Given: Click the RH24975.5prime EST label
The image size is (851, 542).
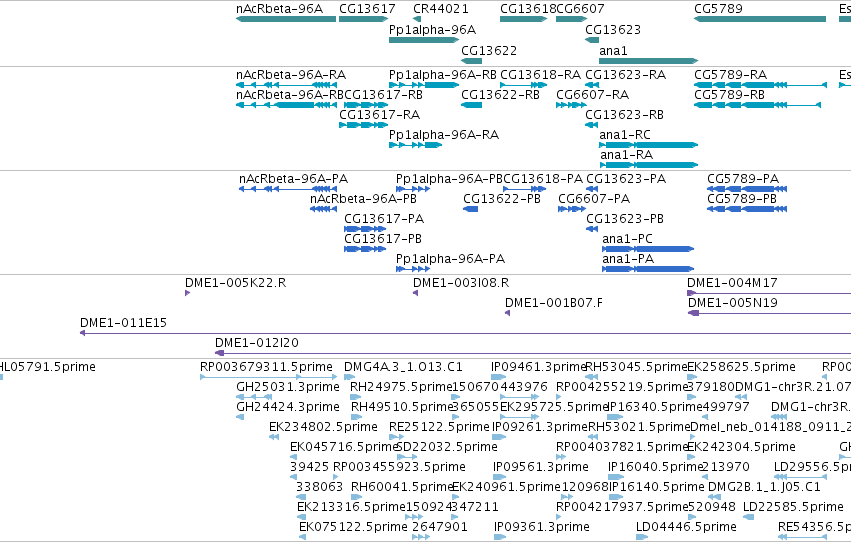Looking at the screenshot, I should click(401, 387).
